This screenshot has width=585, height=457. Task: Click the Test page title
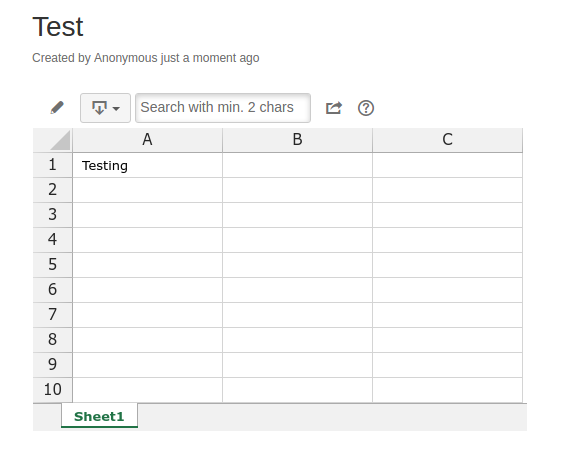[58, 27]
